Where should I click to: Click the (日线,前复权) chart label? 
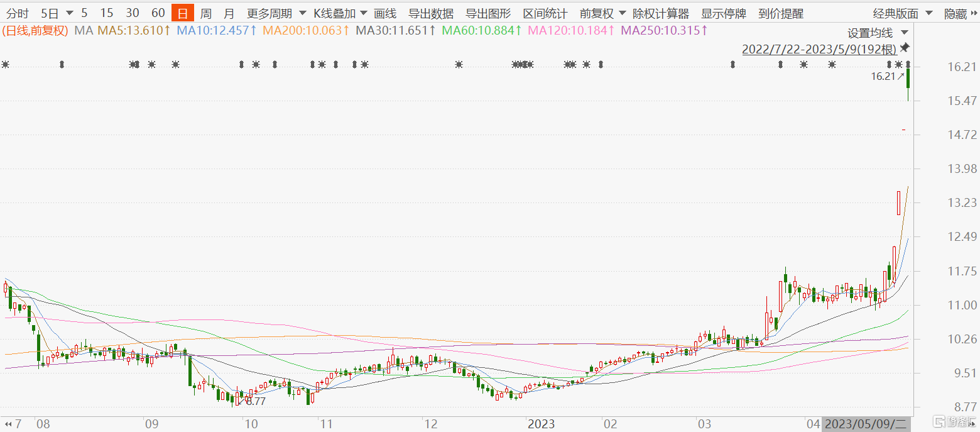tap(35, 30)
